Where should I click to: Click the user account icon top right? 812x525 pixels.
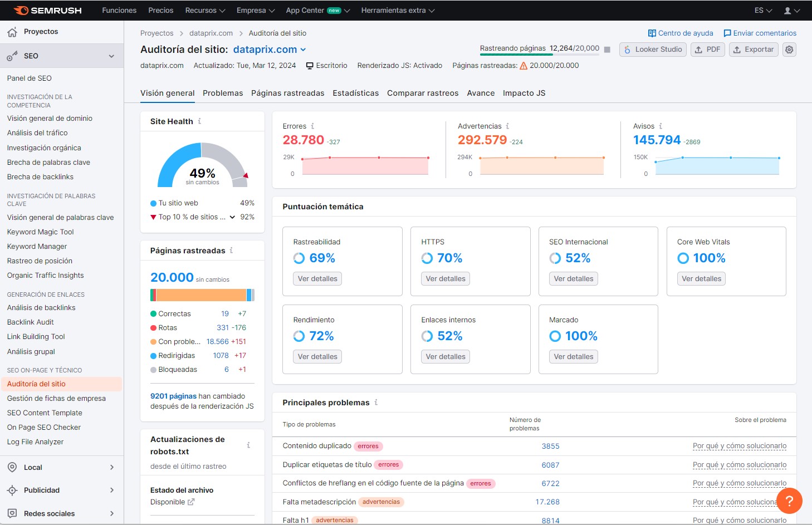787,10
